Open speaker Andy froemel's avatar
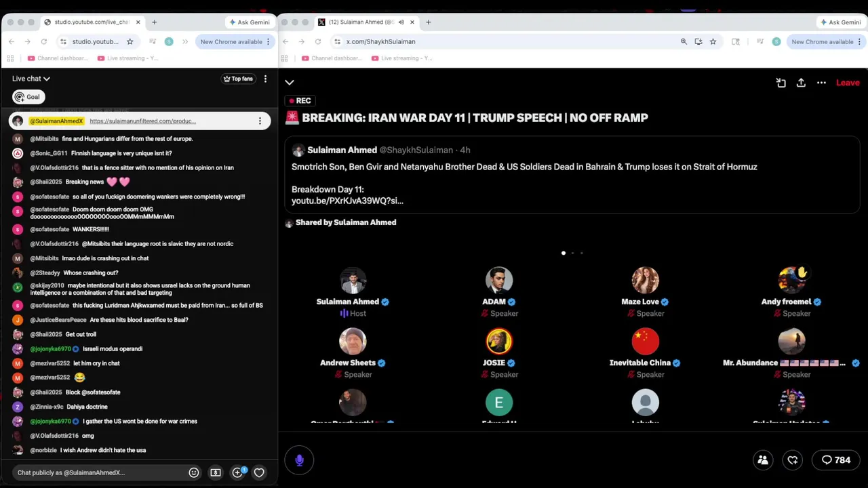868x488 pixels. (792, 281)
